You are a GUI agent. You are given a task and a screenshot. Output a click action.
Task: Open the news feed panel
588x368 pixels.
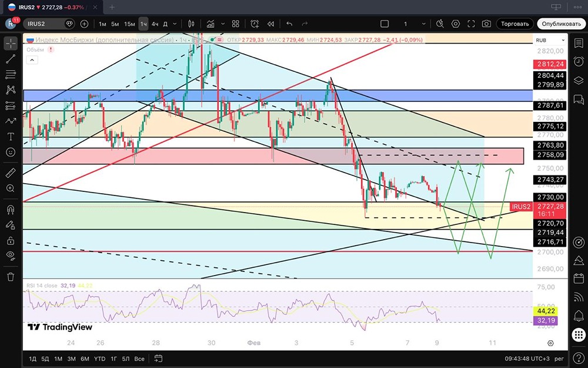click(579, 297)
